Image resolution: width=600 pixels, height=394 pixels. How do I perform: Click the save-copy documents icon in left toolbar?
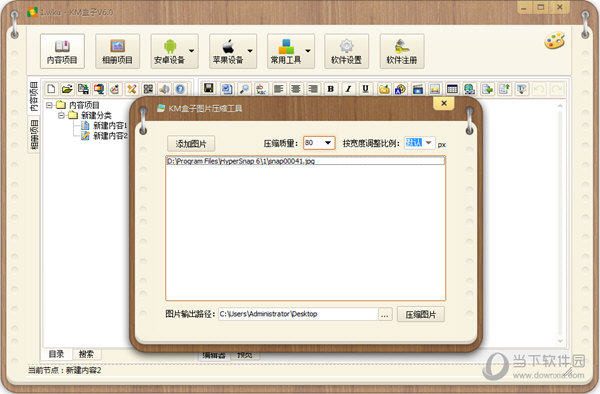(83, 89)
